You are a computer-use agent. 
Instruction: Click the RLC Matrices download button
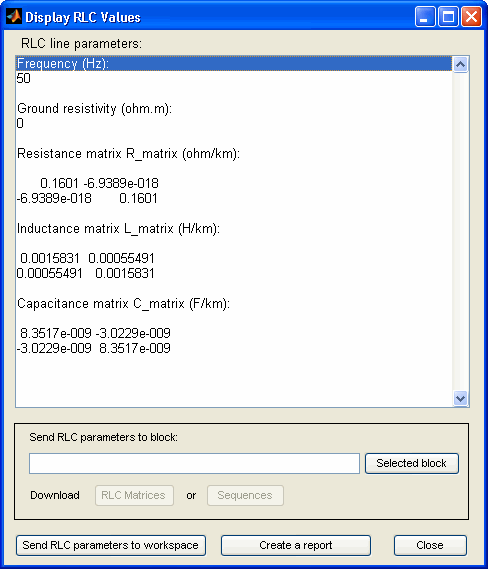tap(135, 495)
